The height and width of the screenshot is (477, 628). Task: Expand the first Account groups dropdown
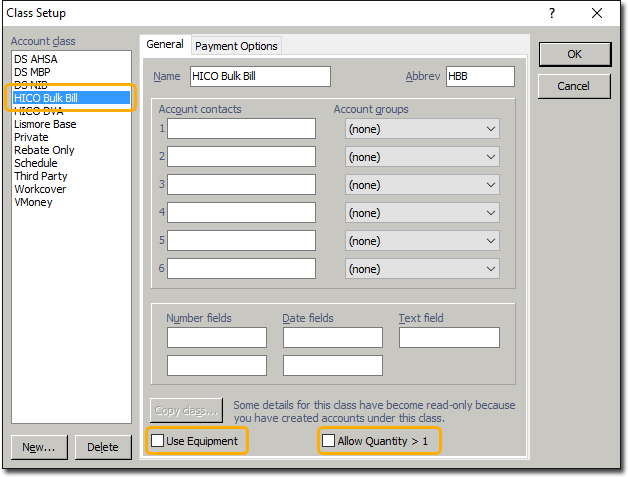coord(421,129)
